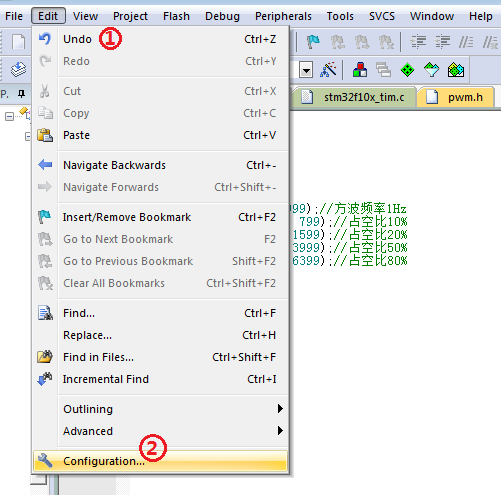Expand the Advanced submenu
The height and width of the screenshot is (495, 501).
coord(161,431)
